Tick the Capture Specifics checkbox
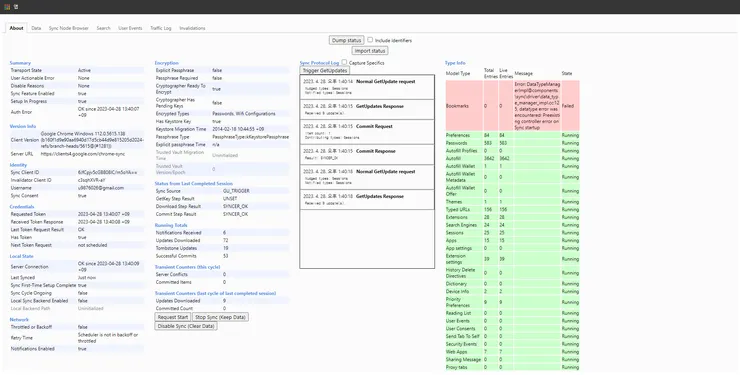 click(x=345, y=62)
